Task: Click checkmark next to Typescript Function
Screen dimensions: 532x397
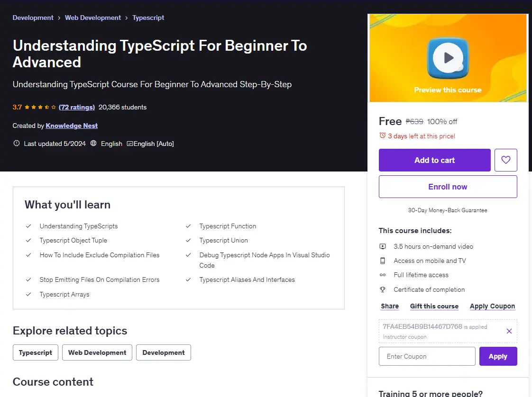Action: point(188,226)
